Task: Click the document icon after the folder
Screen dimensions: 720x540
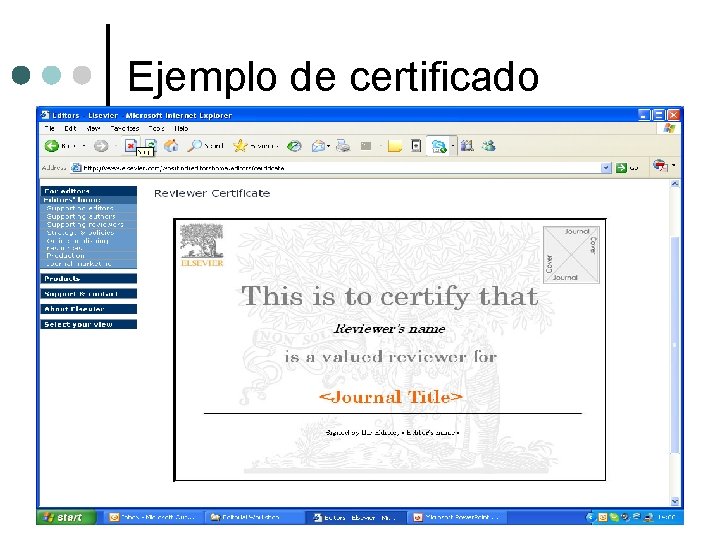Action: click(x=416, y=146)
